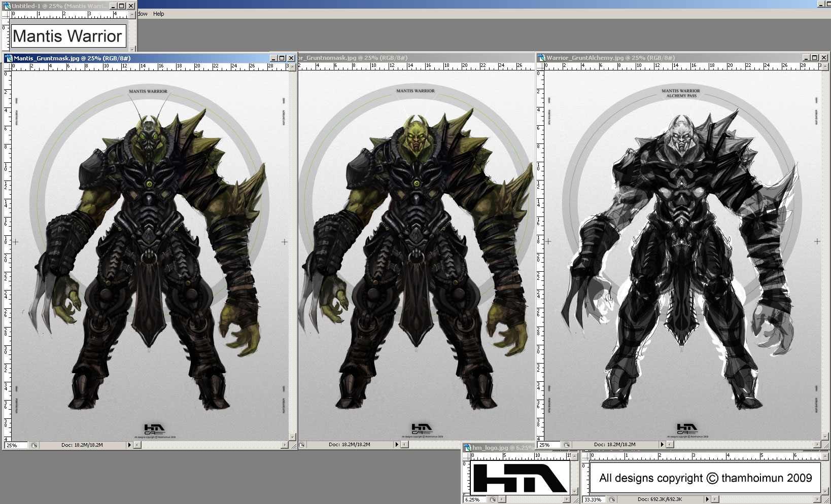
Task: Click the Untitled-1 window's document icon
Action: click(x=7, y=6)
